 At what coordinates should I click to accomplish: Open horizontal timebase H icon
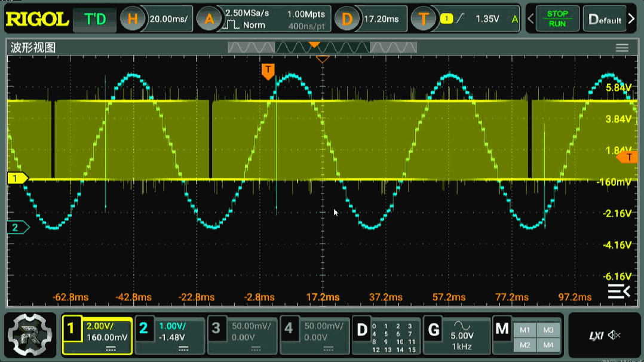132,19
